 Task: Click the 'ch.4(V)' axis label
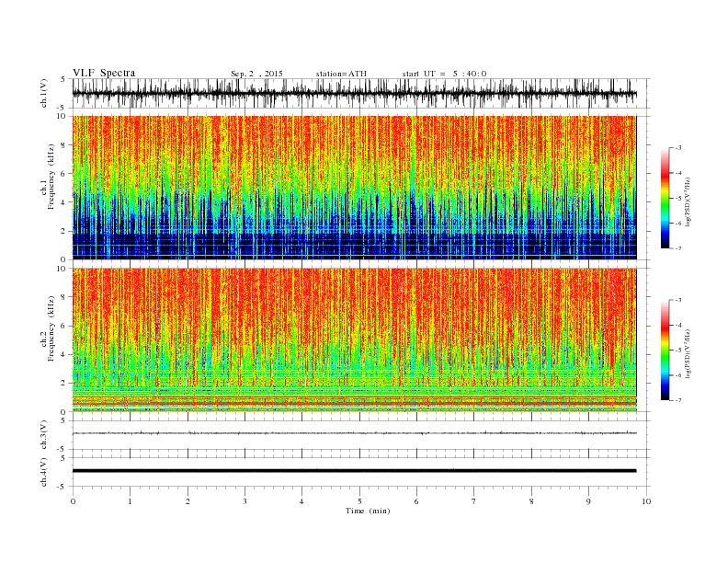tap(44, 472)
